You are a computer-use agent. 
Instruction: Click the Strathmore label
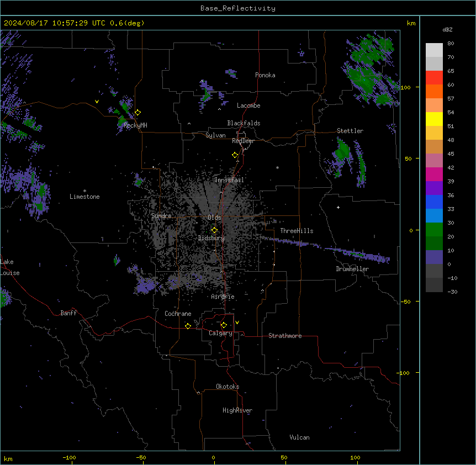[285, 336]
